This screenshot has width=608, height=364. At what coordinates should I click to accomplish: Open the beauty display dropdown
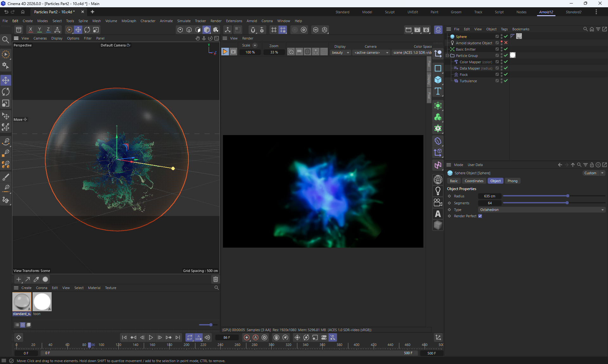(x=340, y=52)
